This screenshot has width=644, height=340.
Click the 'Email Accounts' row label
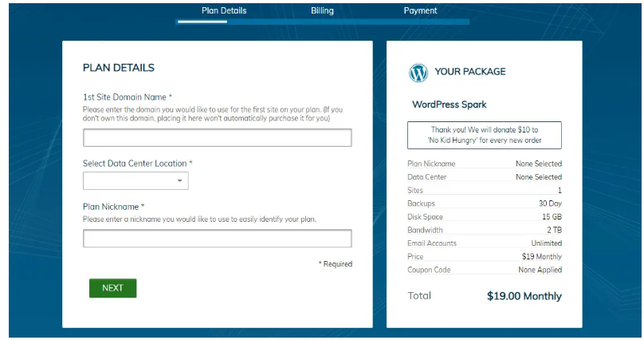tap(432, 243)
